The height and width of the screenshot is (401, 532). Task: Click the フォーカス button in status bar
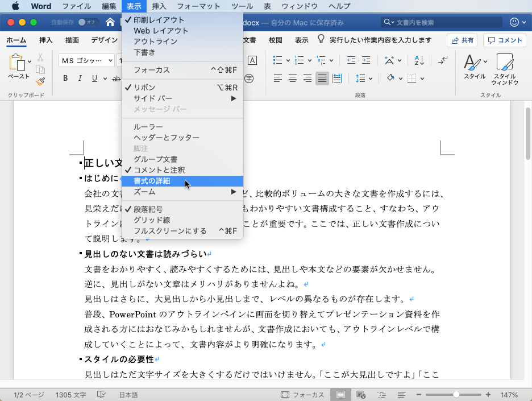pos(302,395)
